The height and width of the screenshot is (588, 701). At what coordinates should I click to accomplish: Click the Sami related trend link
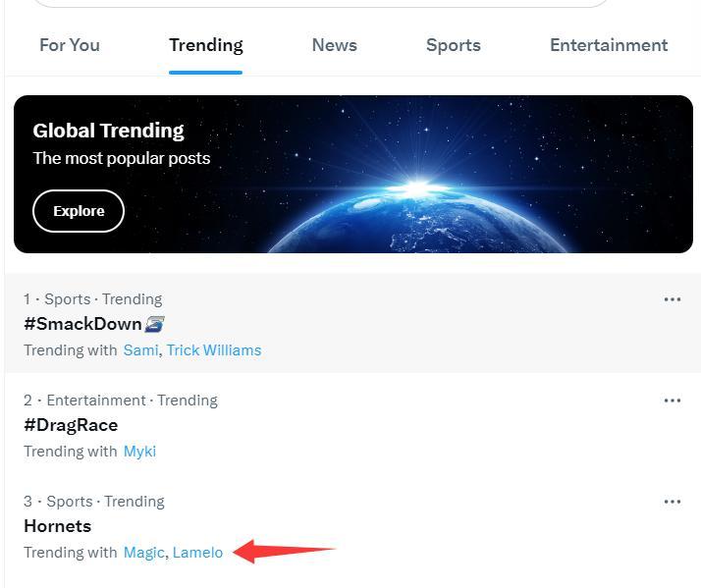tap(140, 350)
